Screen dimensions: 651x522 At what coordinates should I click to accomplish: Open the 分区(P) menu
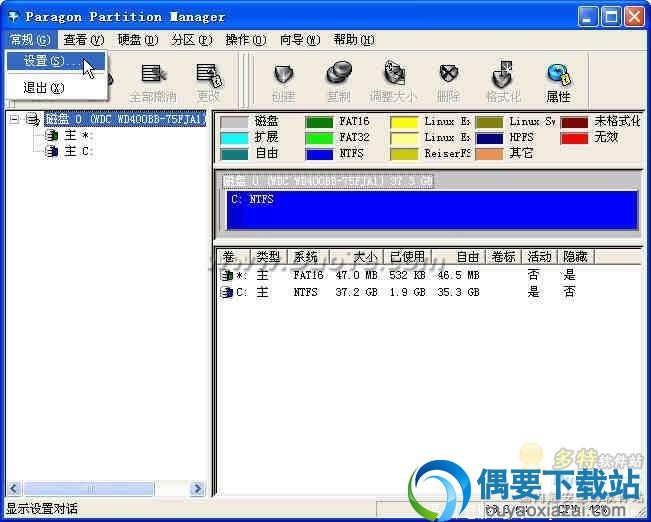point(192,40)
